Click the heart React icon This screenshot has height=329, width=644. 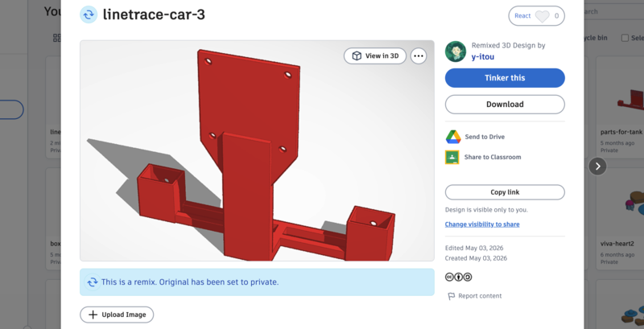click(542, 16)
